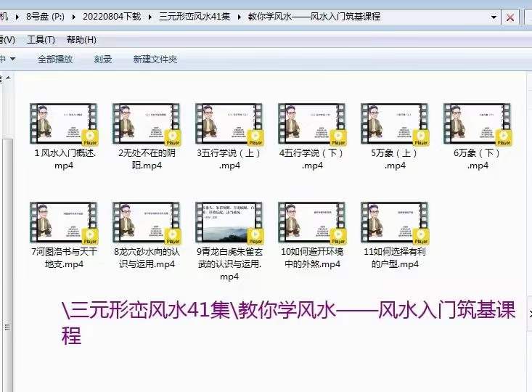Open 7河图洛书与天干地支.mp4 video icon

(64, 224)
